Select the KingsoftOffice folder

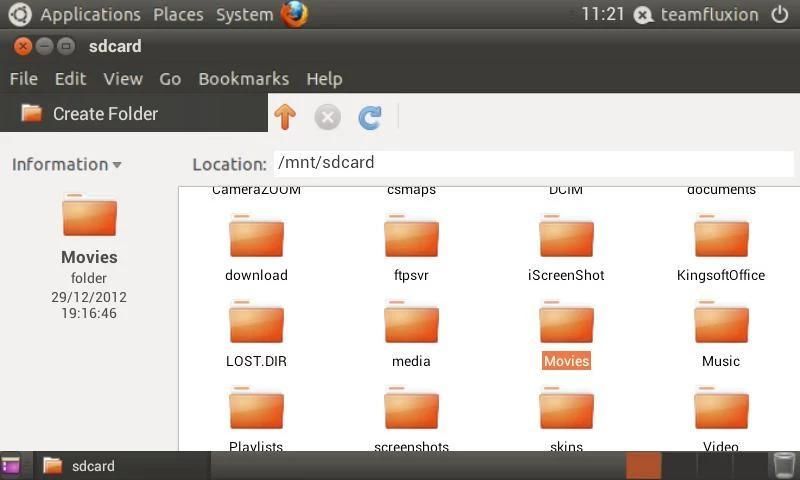[721, 238]
